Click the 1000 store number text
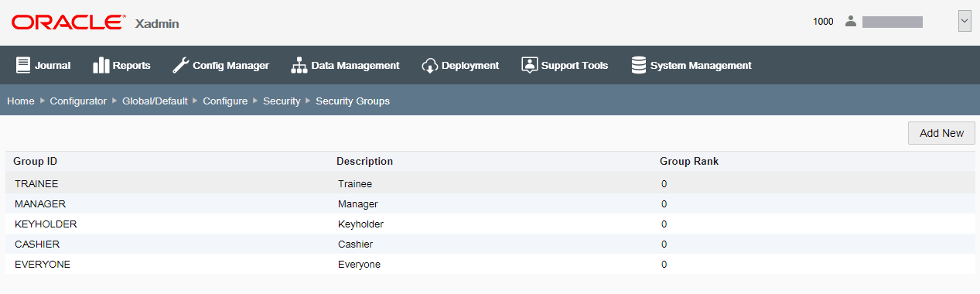Screen dimensions: 980x294 pos(823,22)
